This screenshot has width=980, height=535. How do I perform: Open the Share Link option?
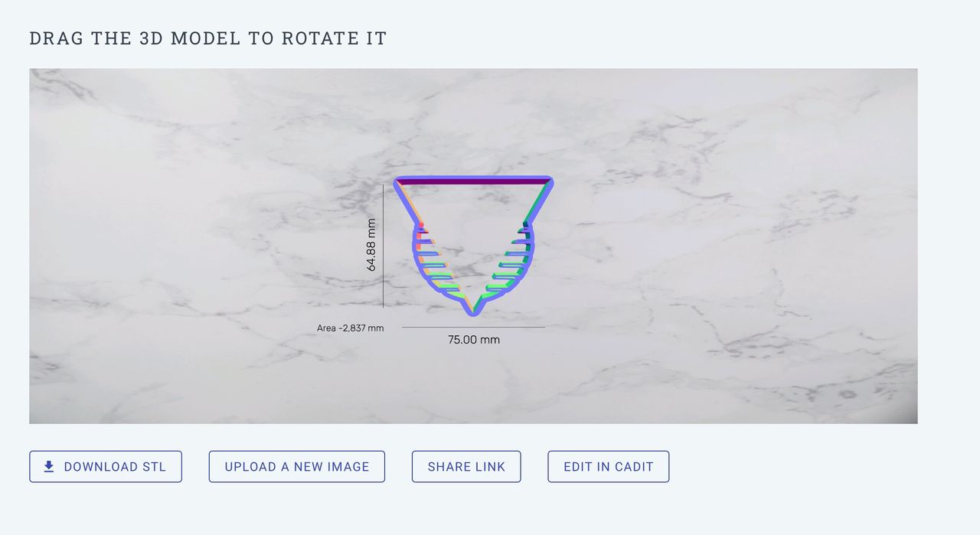(466, 467)
